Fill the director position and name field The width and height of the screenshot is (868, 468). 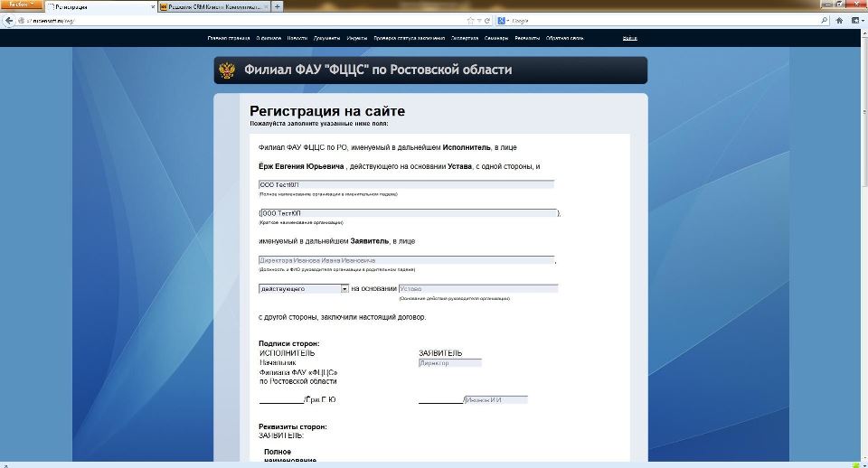(406, 260)
